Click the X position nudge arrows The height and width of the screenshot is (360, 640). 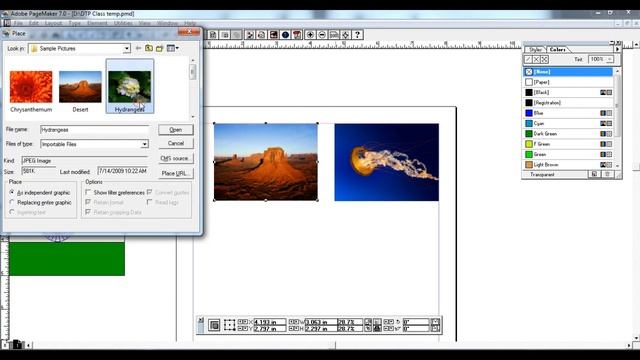pos(243,322)
